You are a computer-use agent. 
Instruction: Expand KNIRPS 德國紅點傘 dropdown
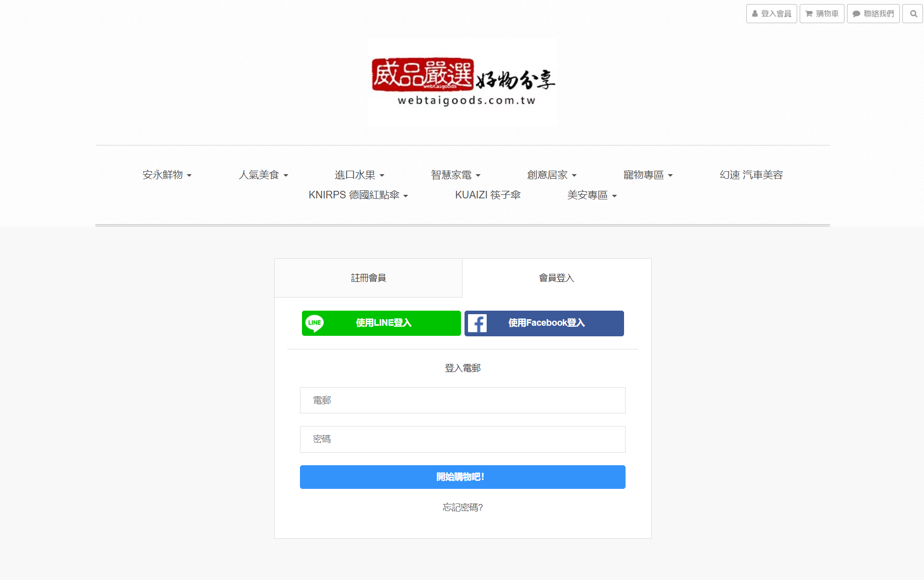point(358,195)
